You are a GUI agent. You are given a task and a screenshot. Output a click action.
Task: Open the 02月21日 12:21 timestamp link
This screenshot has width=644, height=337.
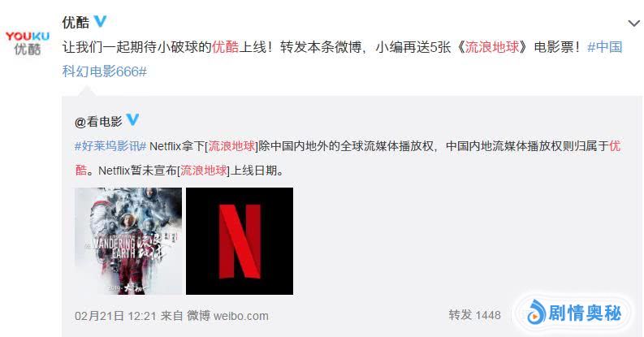pyautogui.click(x=115, y=316)
